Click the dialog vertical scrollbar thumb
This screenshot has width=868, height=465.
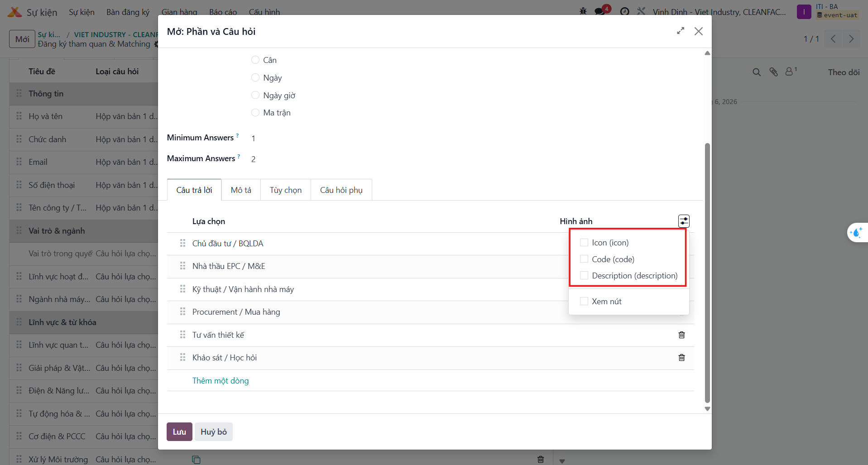click(x=707, y=273)
